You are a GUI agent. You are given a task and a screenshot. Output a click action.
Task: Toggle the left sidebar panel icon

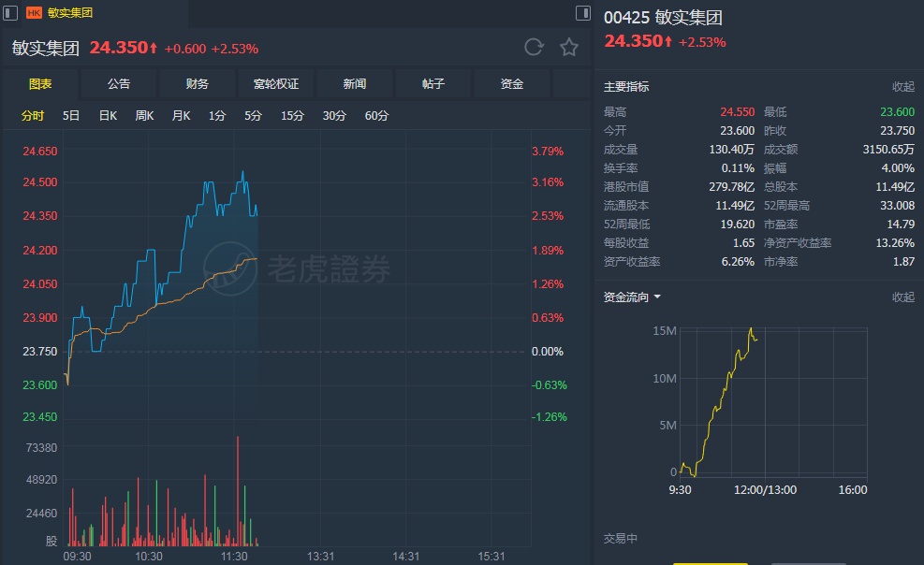tap(11, 13)
